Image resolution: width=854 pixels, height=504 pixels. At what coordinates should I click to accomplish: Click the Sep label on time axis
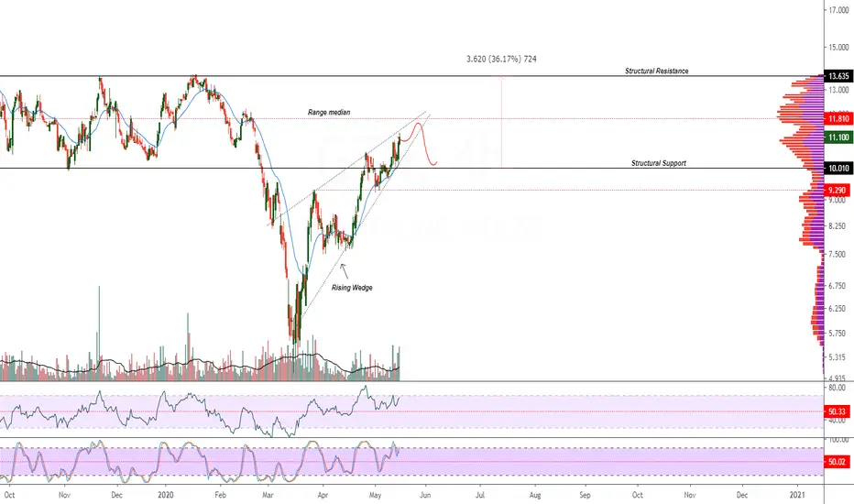click(x=585, y=495)
